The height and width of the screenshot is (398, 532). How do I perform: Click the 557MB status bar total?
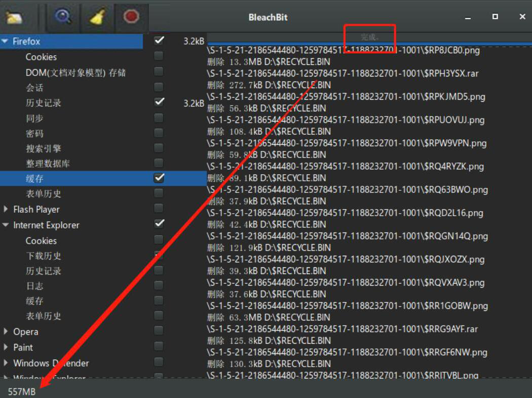coord(22,391)
